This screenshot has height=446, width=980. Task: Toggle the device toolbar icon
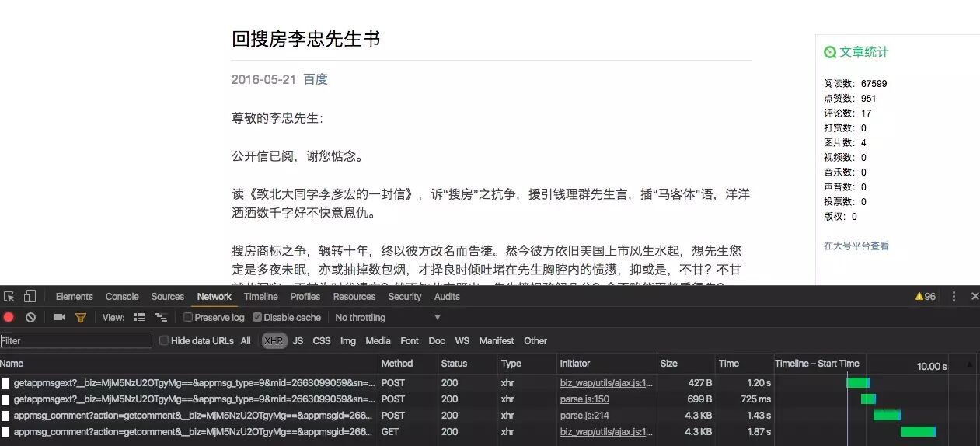click(x=30, y=296)
